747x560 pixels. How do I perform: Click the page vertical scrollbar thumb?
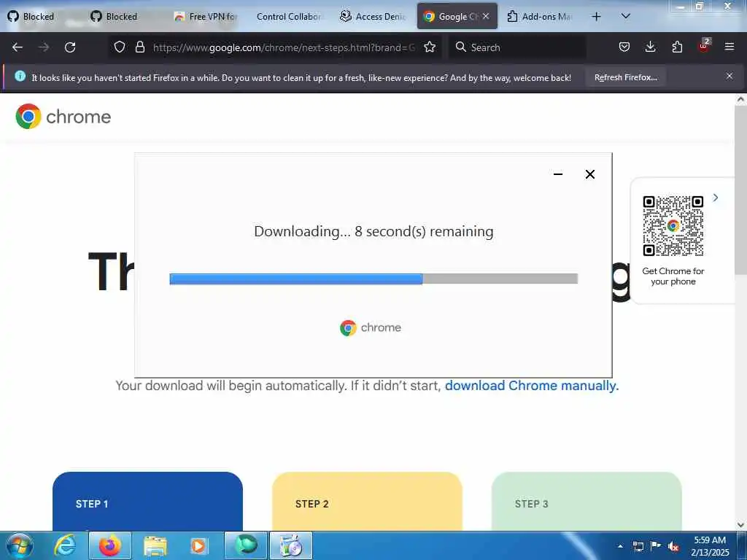pyautogui.click(x=740, y=190)
